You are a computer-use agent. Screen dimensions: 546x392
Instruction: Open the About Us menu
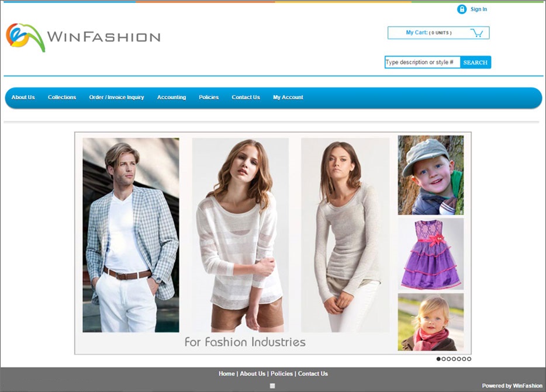pos(23,98)
